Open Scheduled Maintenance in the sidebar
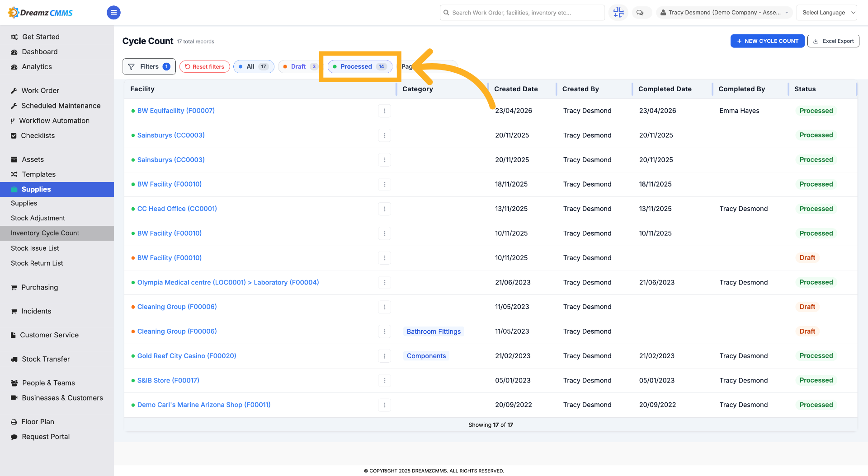This screenshot has width=868, height=476. click(61, 106)
